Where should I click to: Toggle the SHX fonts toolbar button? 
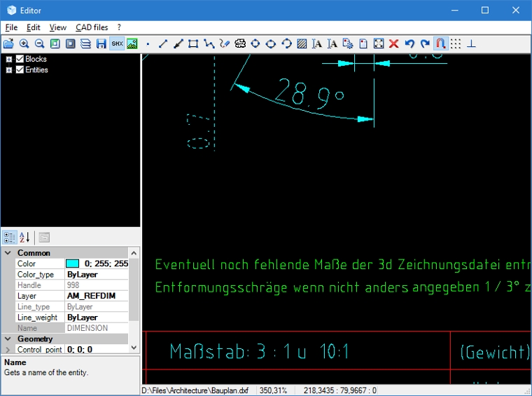[116, 43]
